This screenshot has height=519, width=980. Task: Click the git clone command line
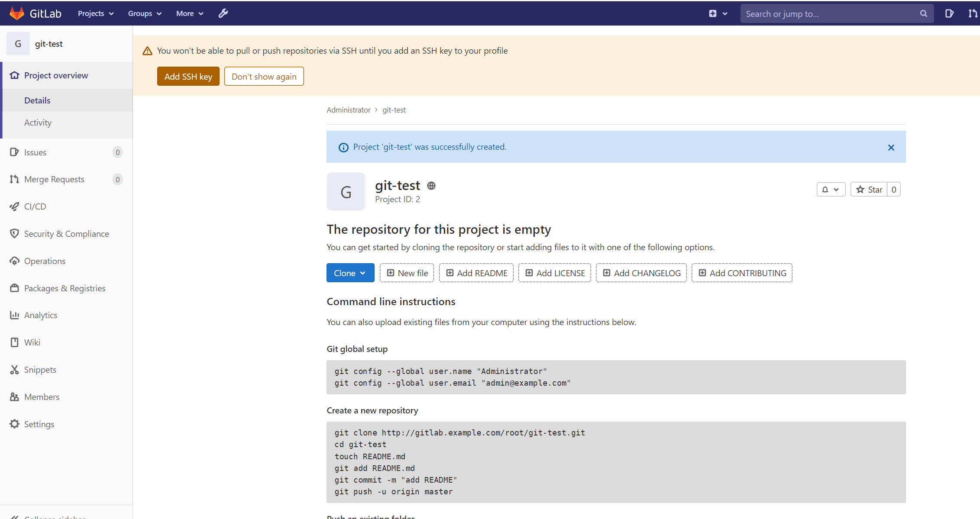click(459, 432)
